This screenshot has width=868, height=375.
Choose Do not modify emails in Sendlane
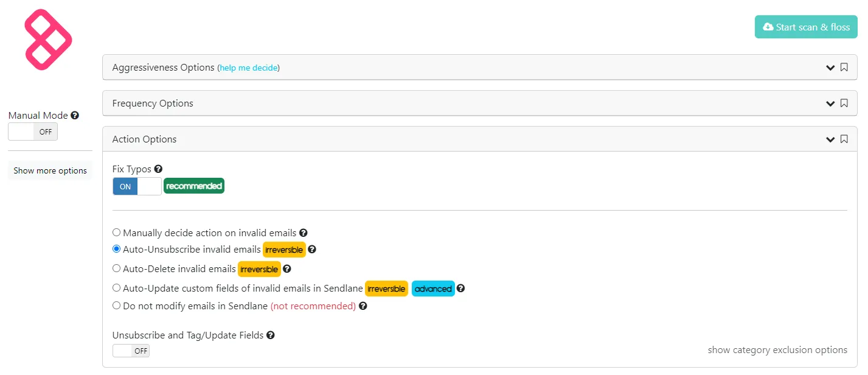click(x=117, y=306)
